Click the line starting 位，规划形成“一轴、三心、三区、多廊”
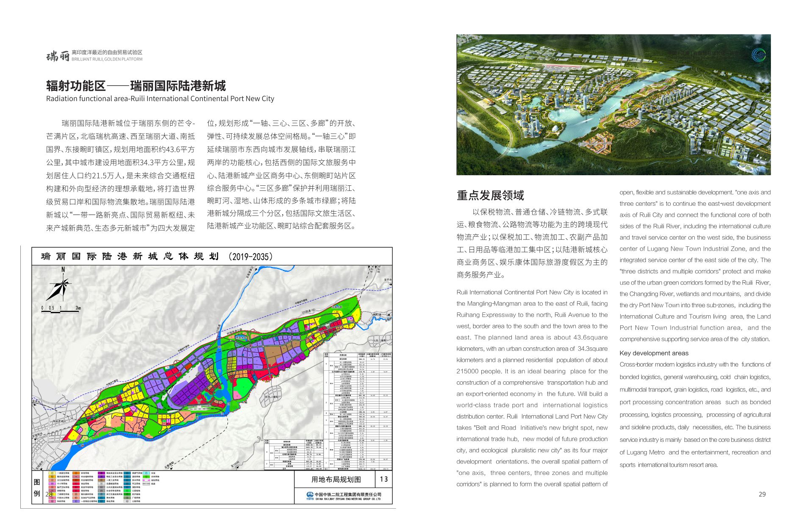812x532 pixels. [x=281, y=123]
